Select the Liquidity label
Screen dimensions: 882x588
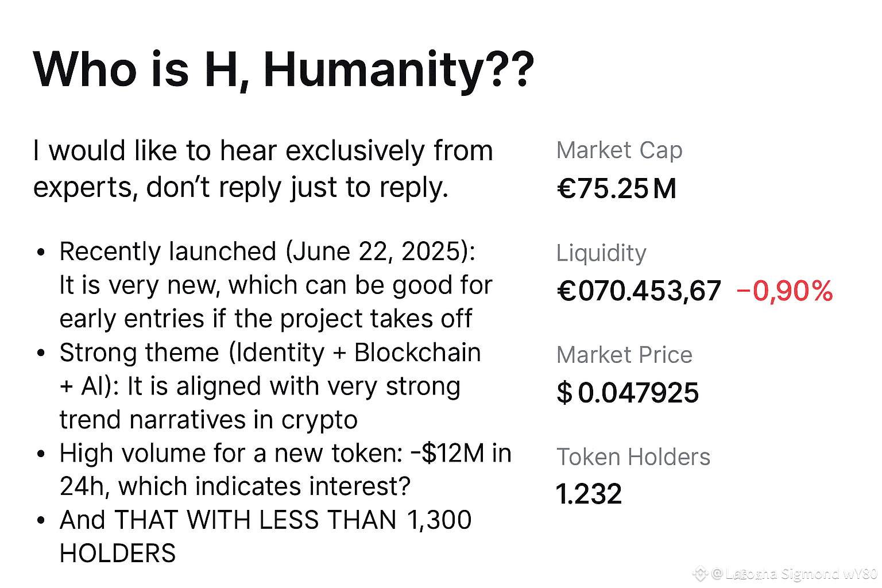click(601, 253)
